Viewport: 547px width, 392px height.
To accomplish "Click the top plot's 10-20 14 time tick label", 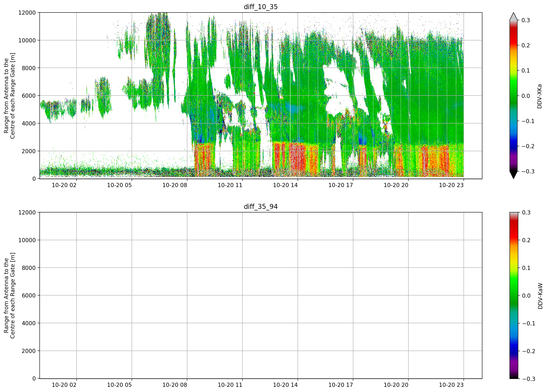I will click(285, 185).
